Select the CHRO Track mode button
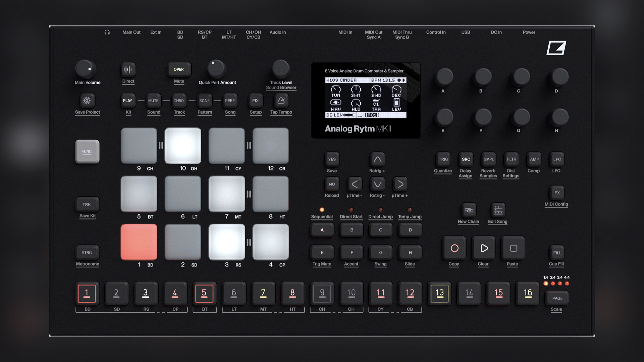 click(x=179, y=101)
